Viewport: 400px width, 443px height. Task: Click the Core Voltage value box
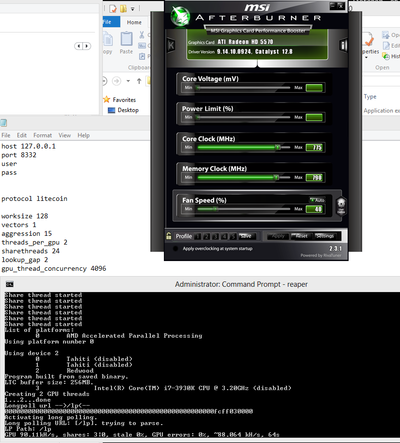pyautogui.click(x=314, y=88)
